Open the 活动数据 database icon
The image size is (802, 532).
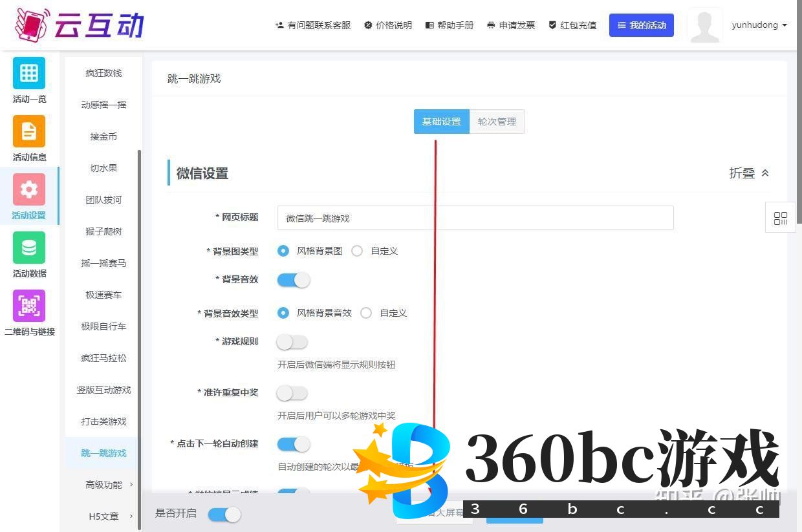(29, 248)
